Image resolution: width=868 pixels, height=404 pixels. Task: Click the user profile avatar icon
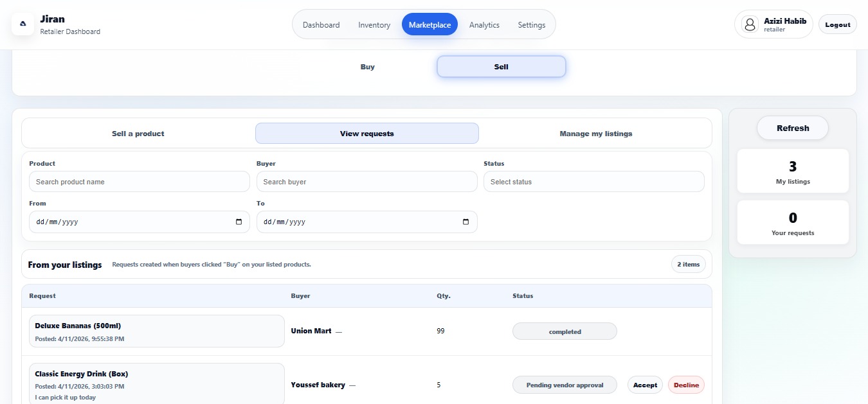(750, 24)
